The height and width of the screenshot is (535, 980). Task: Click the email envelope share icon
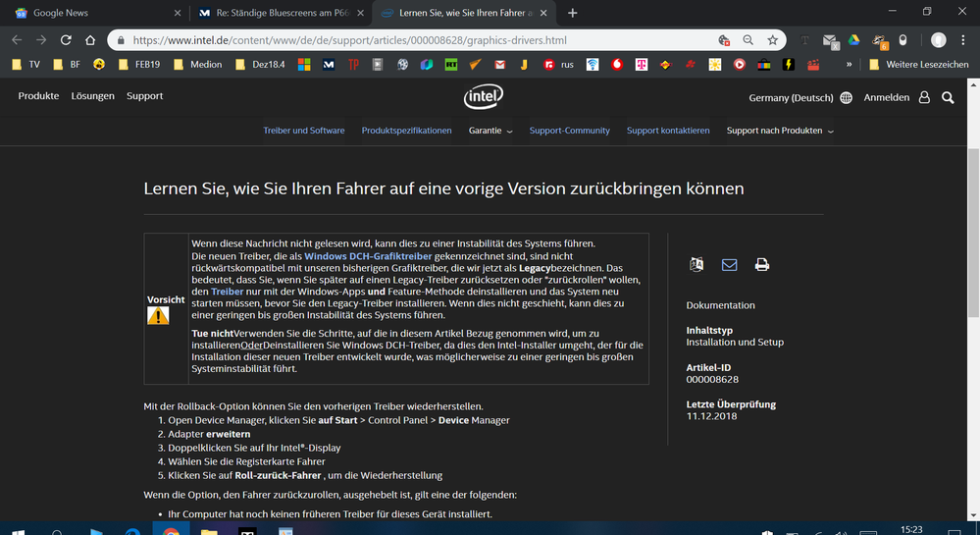[x=729, y=265]
